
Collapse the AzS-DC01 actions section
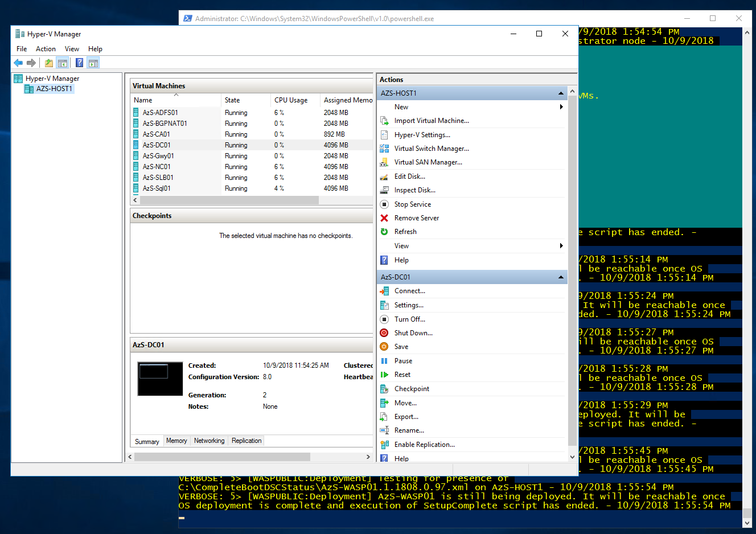(561, 277)
